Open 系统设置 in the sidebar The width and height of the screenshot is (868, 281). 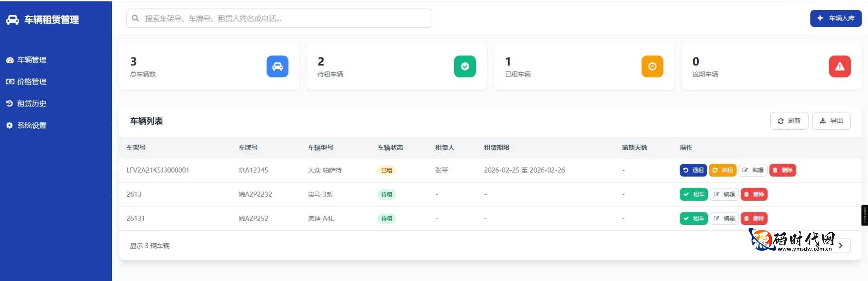pos(32,125)
